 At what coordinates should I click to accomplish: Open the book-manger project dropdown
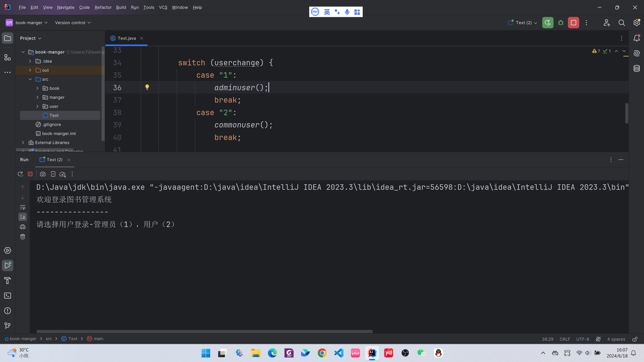[x=27, y=23]
